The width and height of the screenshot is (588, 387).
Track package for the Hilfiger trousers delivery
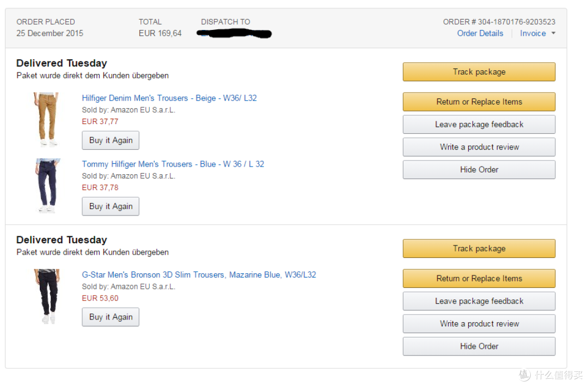tap(479, 72)
